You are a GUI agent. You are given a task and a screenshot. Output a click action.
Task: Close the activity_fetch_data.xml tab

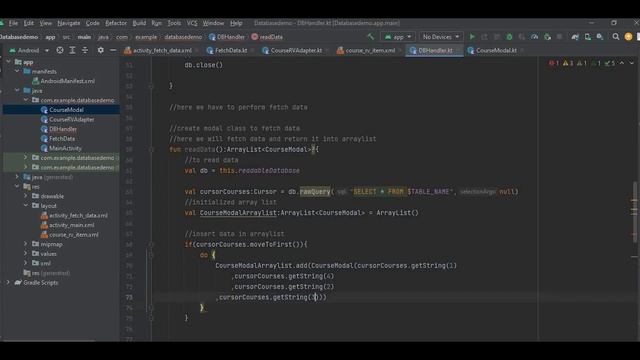point(197,51)
